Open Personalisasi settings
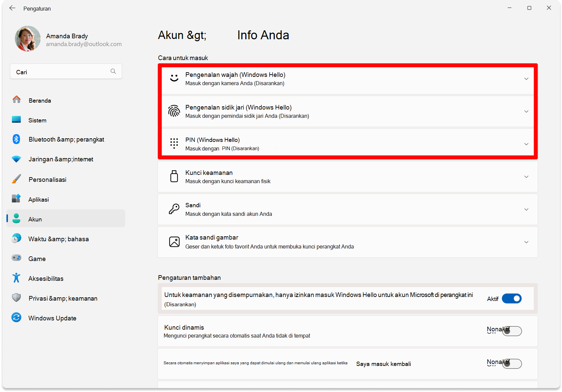Image resolution: width=562 pixels, height=392 pixels. pos(66,180)
